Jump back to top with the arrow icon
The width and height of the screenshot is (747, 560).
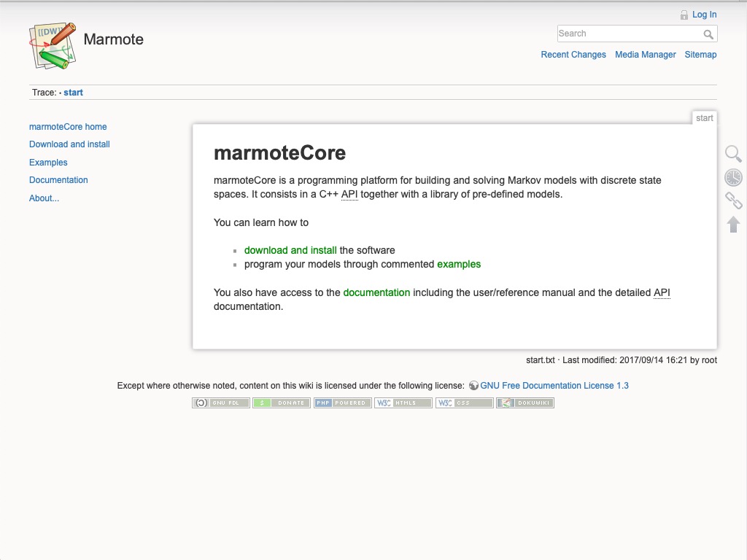click(x=733, y=225)
